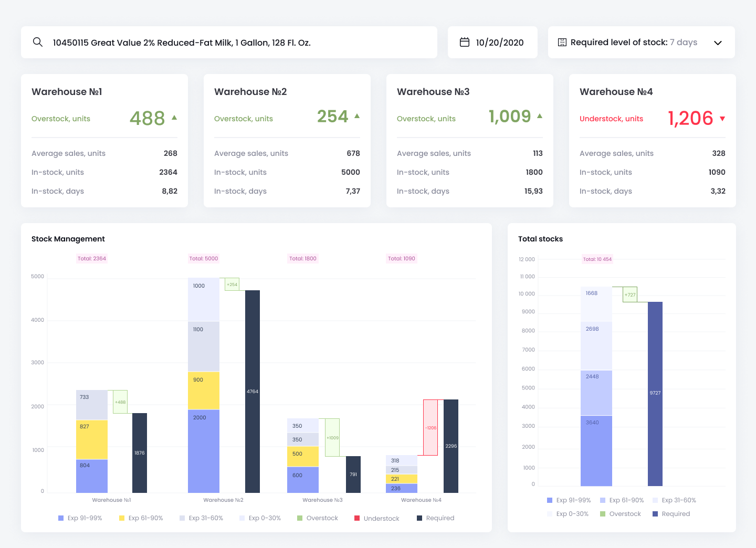Toggle Exp 61-90% series in Stock Management legend
Screen dimensions: 756x548
141,518
